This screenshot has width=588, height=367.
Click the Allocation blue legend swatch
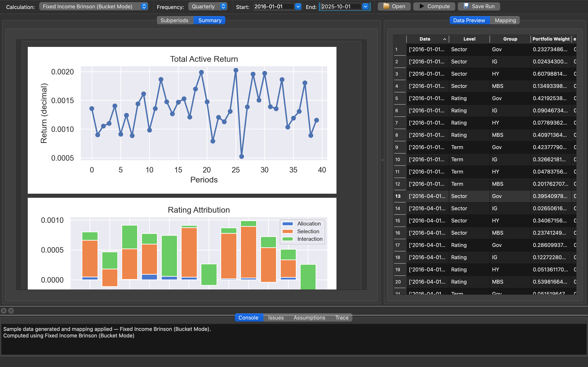[287, 223]
